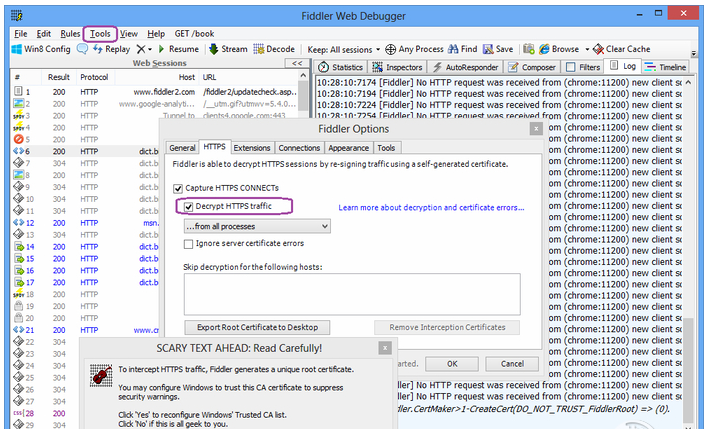Toggle the Decode button
706x429 pixels.
point(274,49)
